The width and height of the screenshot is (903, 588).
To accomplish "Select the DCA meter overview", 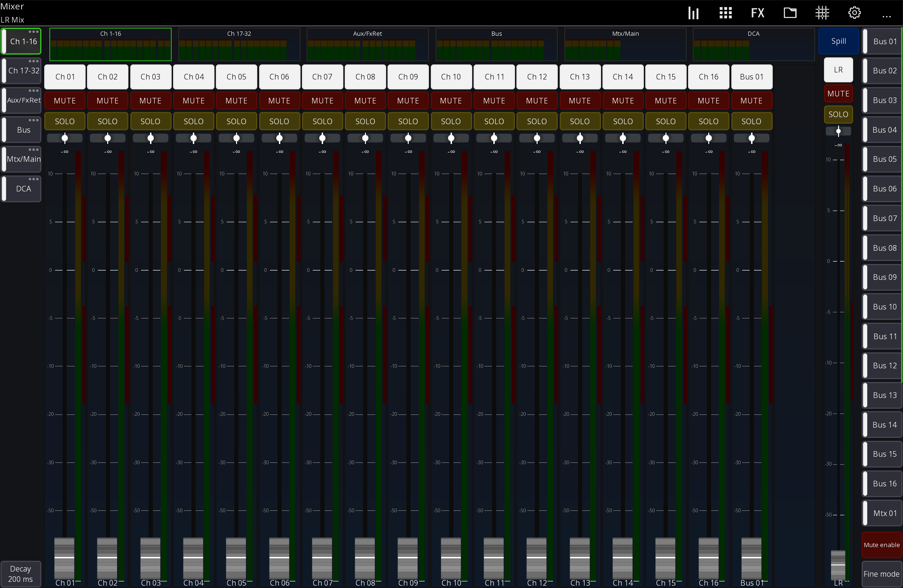I will 753,44.
